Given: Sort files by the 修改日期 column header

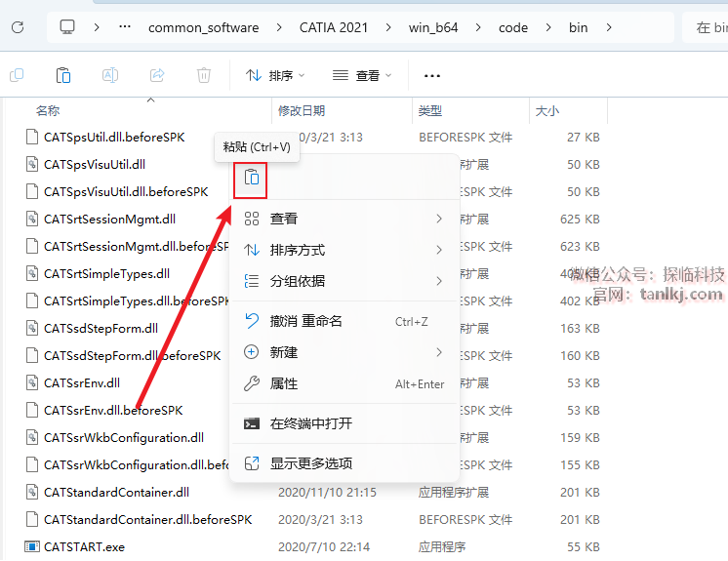Looking at the screenshot, I should pos(302,111).
